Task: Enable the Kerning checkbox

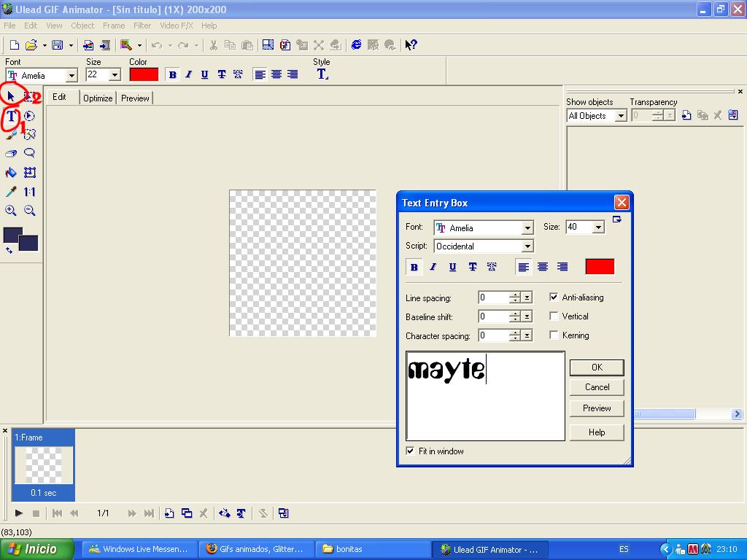Action: [x=554, y=335]
